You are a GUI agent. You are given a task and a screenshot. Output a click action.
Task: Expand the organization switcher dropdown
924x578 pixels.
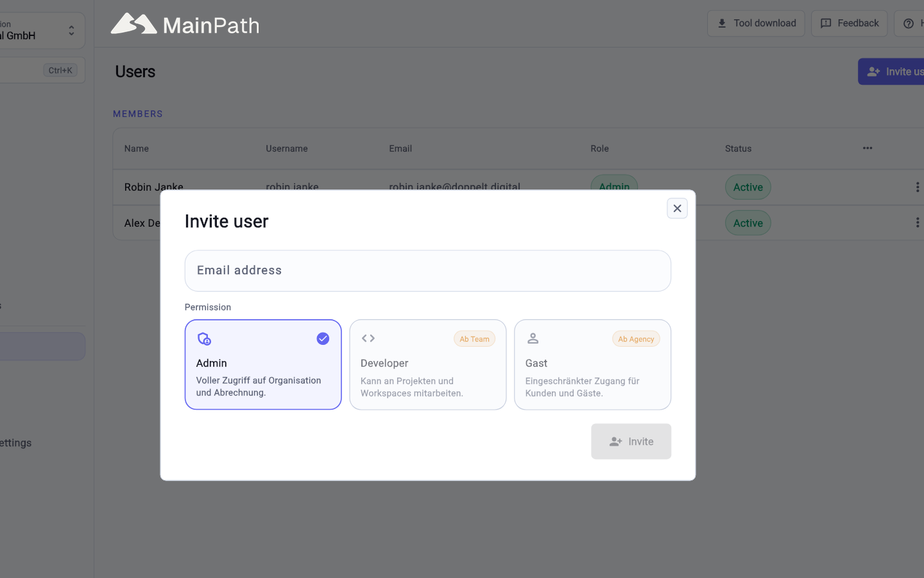pyautogui.click(x=71, y=30)
